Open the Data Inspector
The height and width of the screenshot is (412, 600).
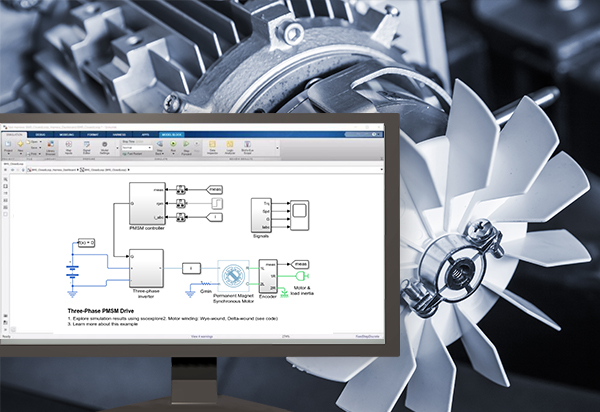[x=213, y=147]
